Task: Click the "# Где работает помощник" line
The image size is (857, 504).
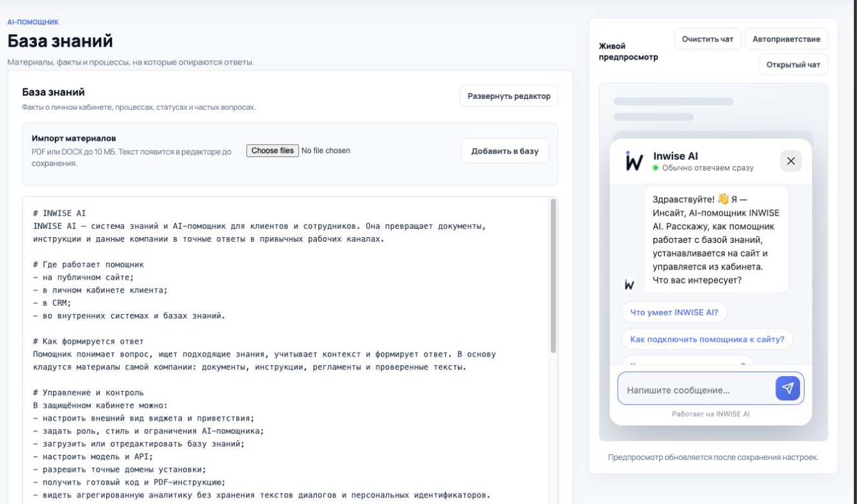Action: 88,264
